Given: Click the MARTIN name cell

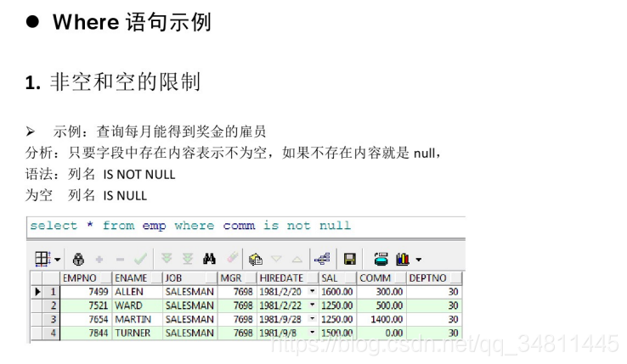Looking at the screenshot, I should [137, 319].
